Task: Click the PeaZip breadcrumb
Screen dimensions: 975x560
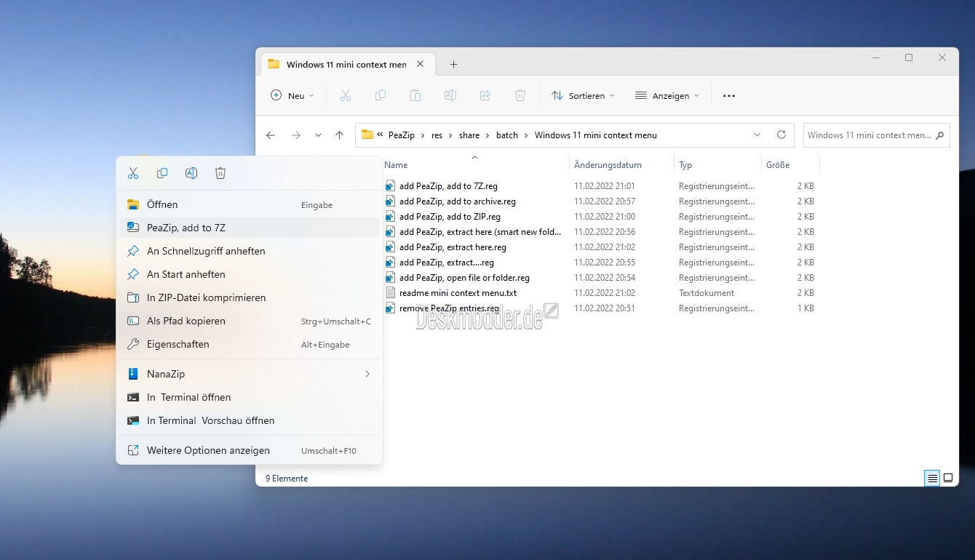Action: pyautogui.click(x=402, y=135)
